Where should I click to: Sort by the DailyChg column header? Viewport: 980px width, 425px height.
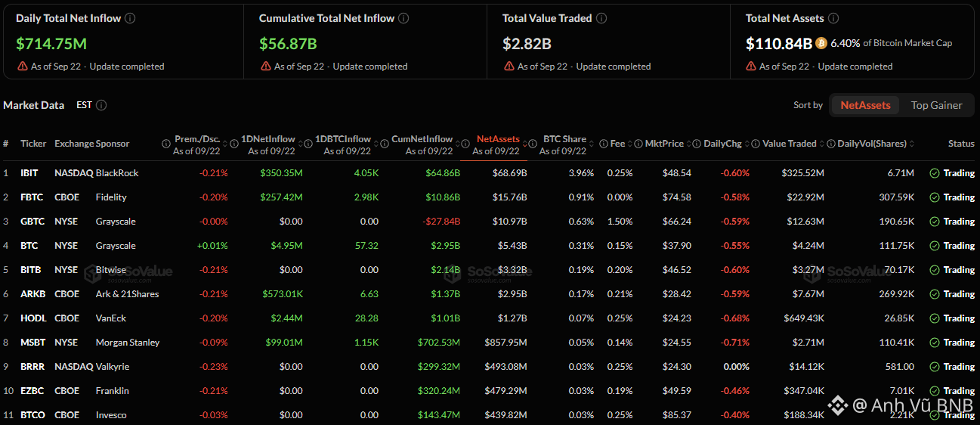click(x=722, y=144)
